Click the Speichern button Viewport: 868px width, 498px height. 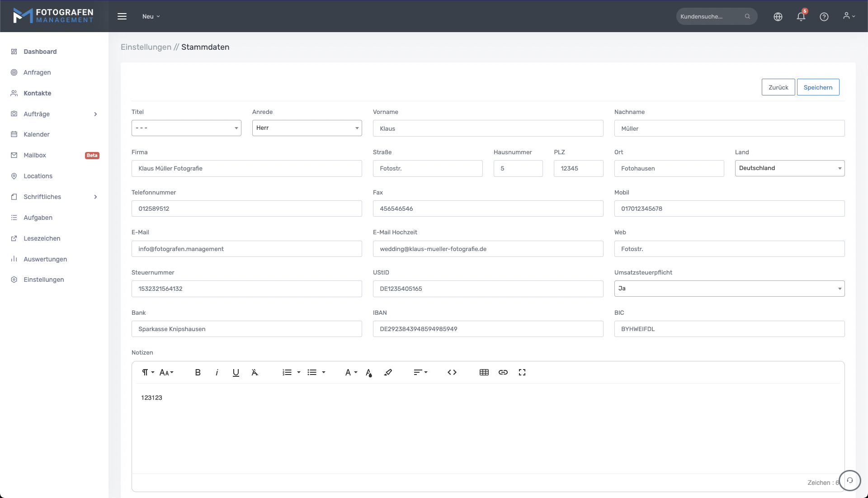tap(817, 87)
